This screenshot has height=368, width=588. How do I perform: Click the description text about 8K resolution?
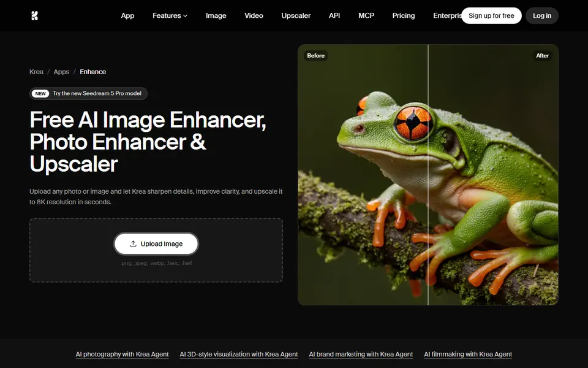156,197
